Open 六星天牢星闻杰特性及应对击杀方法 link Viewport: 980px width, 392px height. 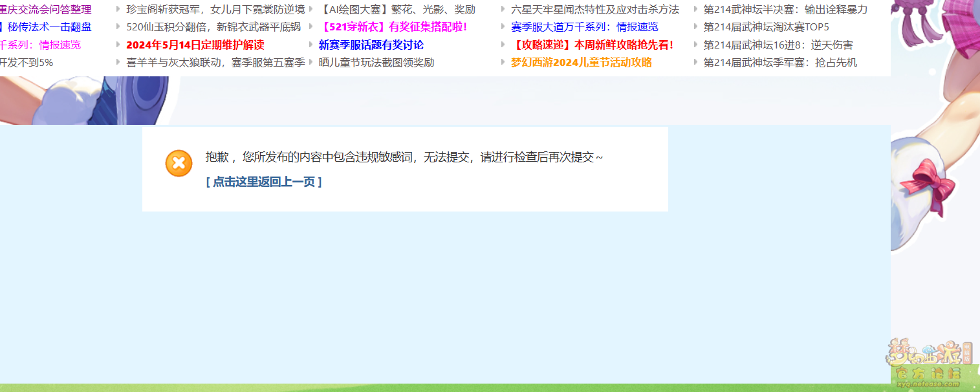pos(594,10)
